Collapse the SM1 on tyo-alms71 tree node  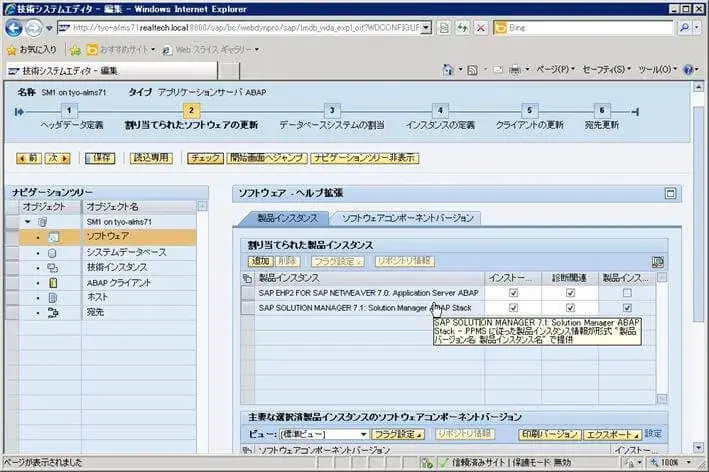(x=28, y=222)
